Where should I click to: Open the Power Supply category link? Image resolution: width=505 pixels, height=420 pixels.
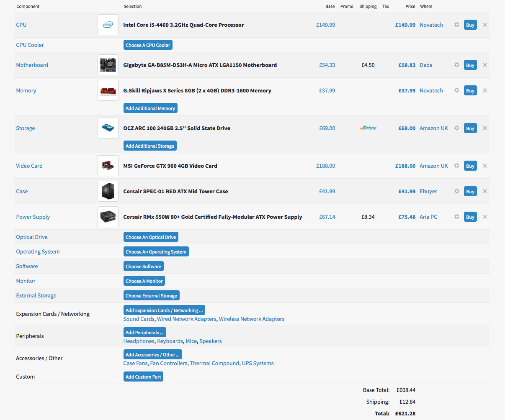(33, 217)
